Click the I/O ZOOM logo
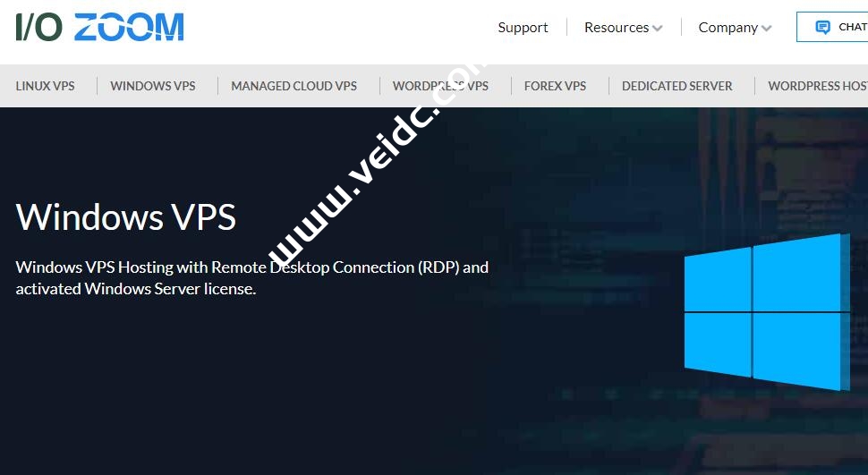The width and height of the screenshot is (868, 475). tap(99, 27)
